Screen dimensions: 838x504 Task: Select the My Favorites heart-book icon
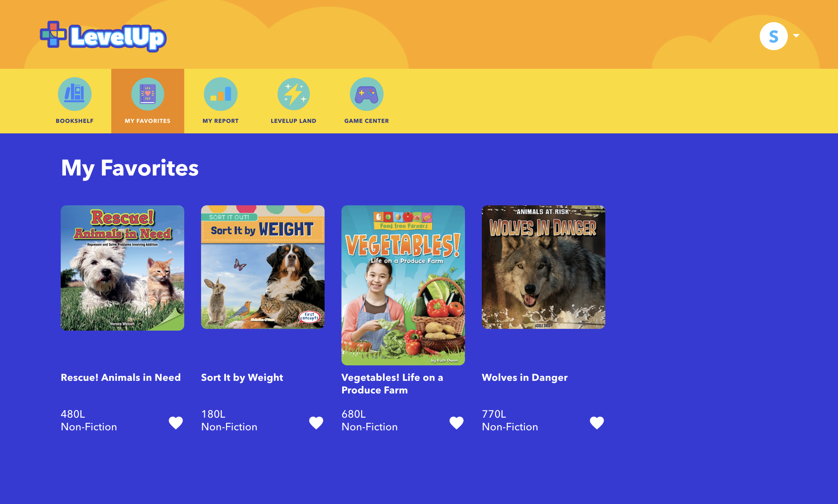(148, 94)
